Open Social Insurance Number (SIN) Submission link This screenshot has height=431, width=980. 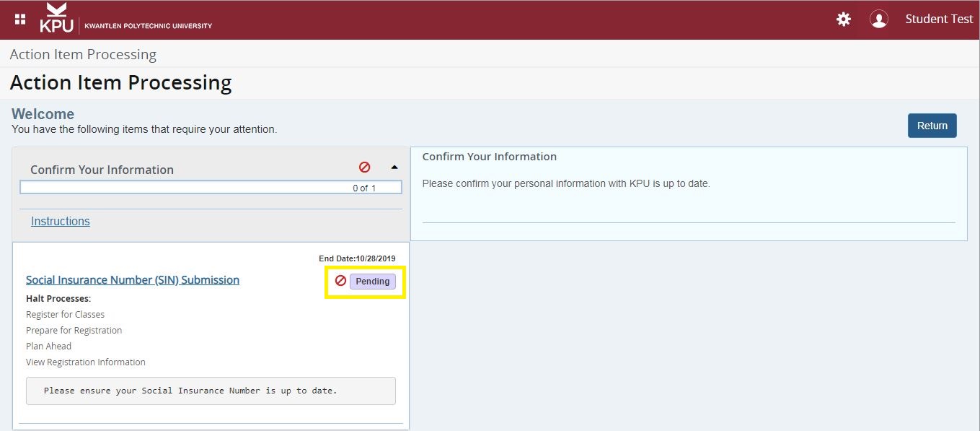click(x=133, y=280)
